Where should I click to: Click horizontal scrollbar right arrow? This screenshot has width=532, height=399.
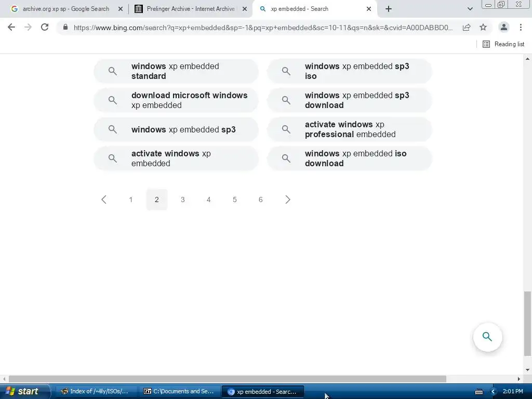519,379
